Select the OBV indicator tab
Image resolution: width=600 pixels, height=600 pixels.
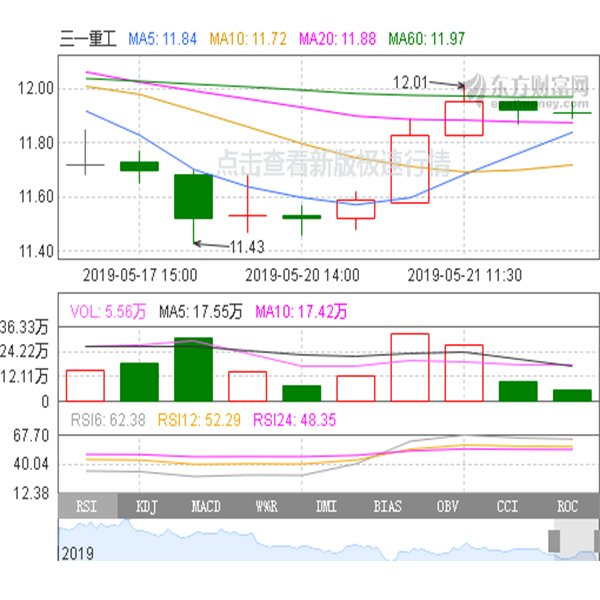pos(446,506)
